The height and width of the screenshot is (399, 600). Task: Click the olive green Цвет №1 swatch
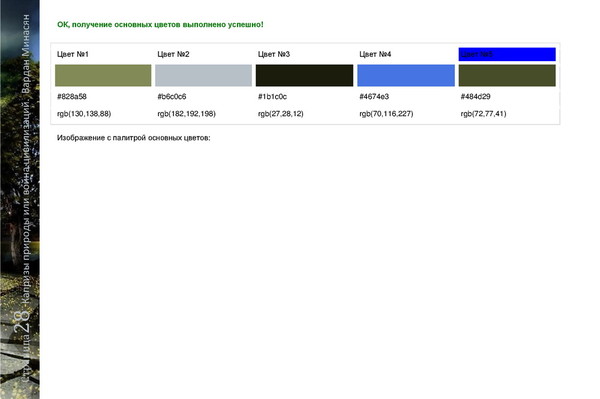click(103, 75)
